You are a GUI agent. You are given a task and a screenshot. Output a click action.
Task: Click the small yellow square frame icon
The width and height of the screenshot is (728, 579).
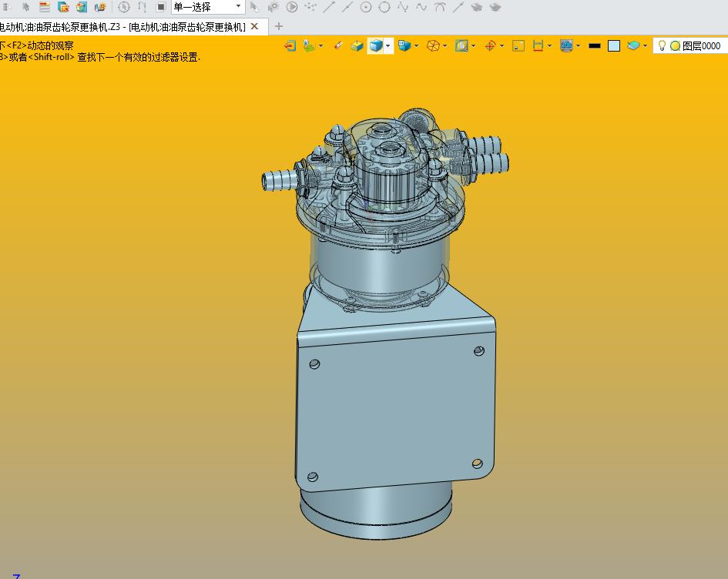(518, 45)
